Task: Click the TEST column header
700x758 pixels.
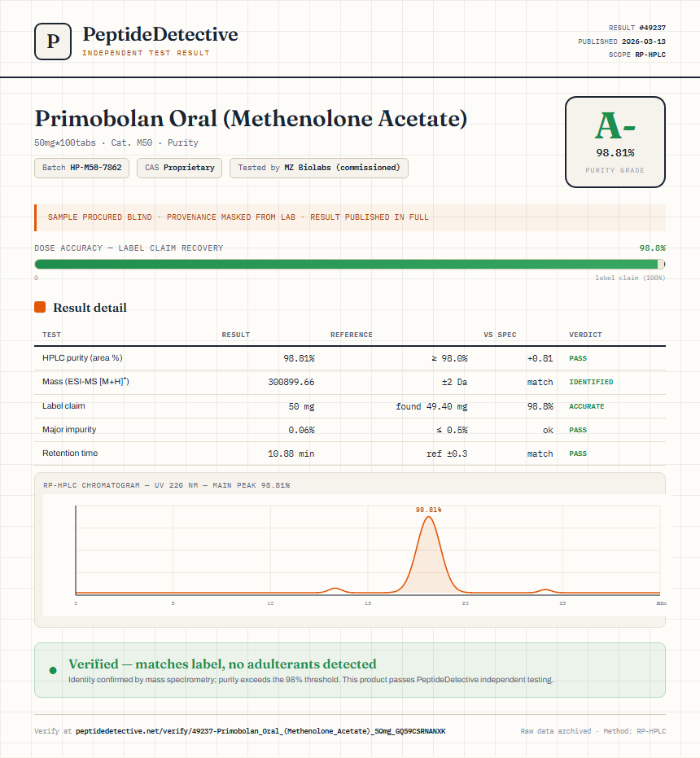Action: coord(52,335)
